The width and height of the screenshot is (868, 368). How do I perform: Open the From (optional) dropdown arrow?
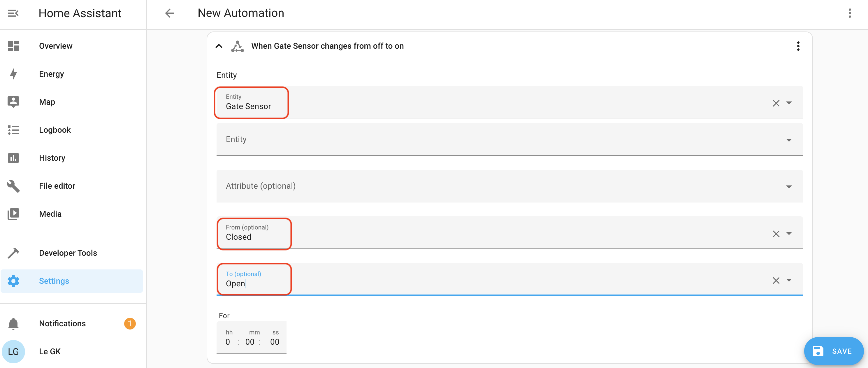[788, 233]
